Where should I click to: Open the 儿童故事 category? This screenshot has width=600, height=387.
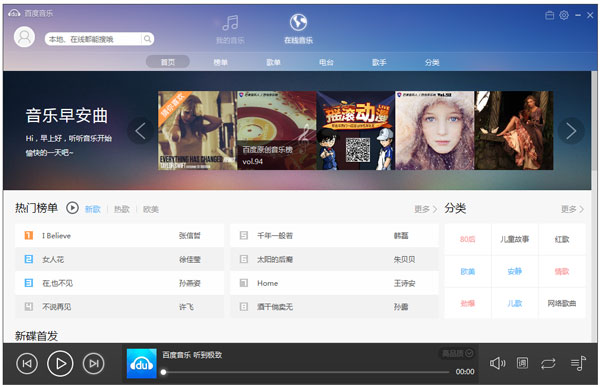(x=515, y=239)
